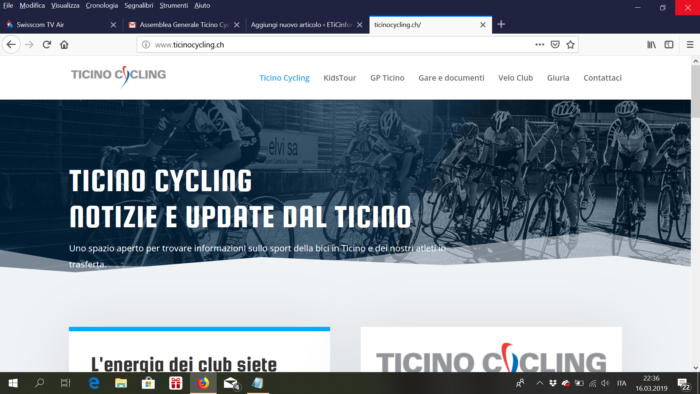Open the browser home page

[x=64, y=45]
